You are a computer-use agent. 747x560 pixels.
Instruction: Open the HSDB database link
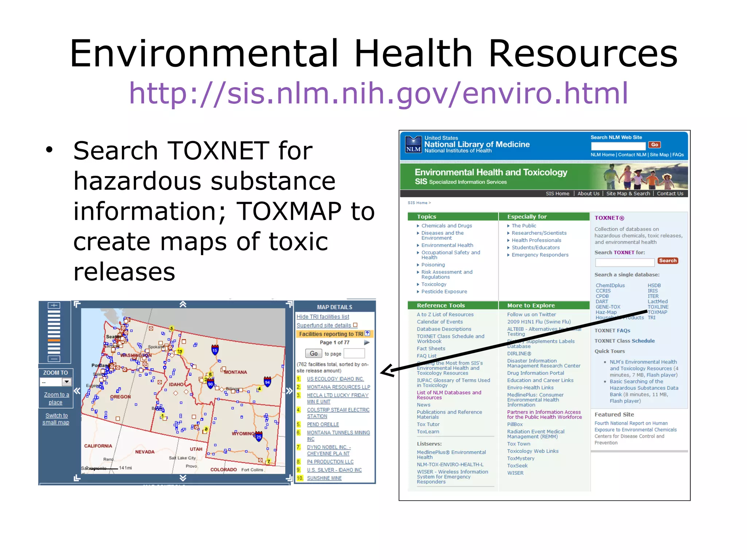(x=654, y=285)
